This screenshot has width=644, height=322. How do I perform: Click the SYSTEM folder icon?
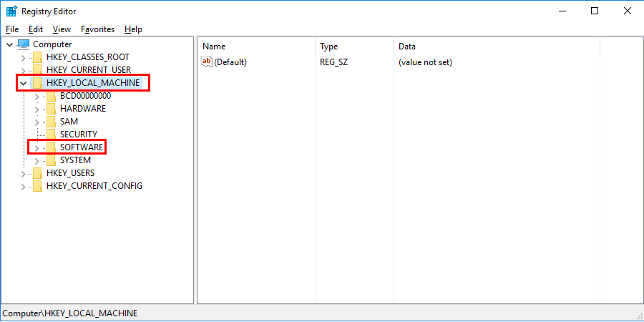[x=51, y=160]
